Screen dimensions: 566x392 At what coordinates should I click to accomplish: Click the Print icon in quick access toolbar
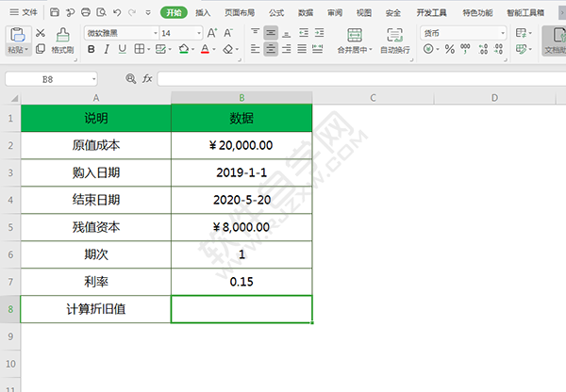(86, 12)
